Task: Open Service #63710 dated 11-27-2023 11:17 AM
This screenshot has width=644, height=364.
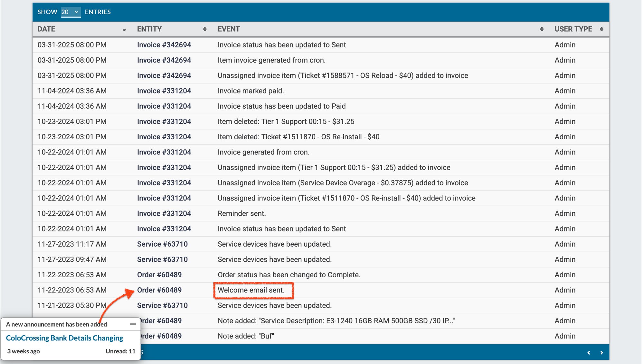Action: point(162,244)
